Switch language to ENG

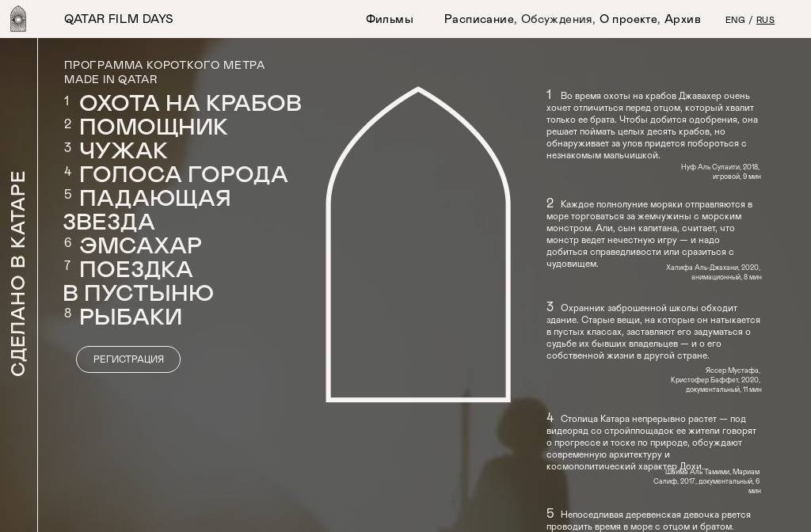(x=735, y=20)
